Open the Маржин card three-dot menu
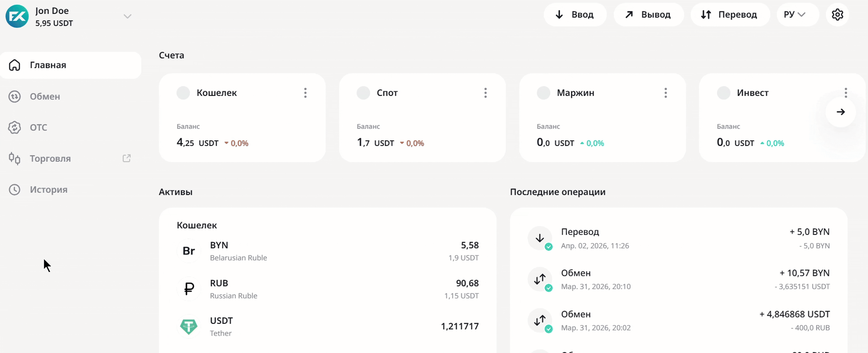Image resolution: width=868 pixels, height=353 pixels. (x=666, y=93)
